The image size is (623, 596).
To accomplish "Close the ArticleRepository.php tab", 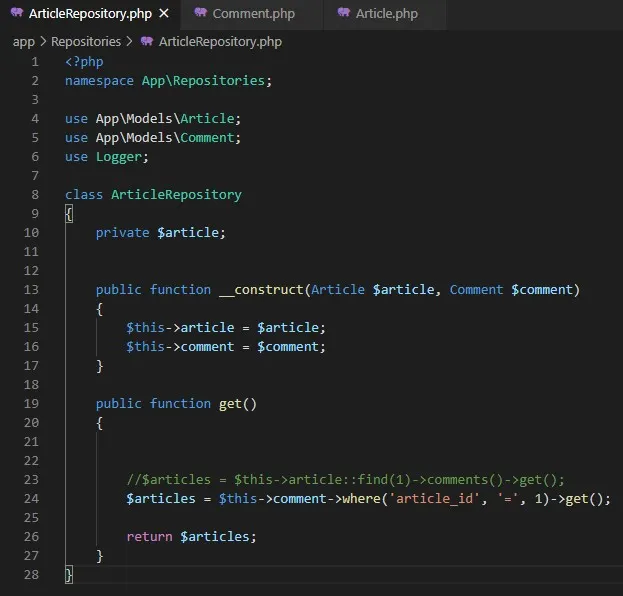I will [164, 14].
